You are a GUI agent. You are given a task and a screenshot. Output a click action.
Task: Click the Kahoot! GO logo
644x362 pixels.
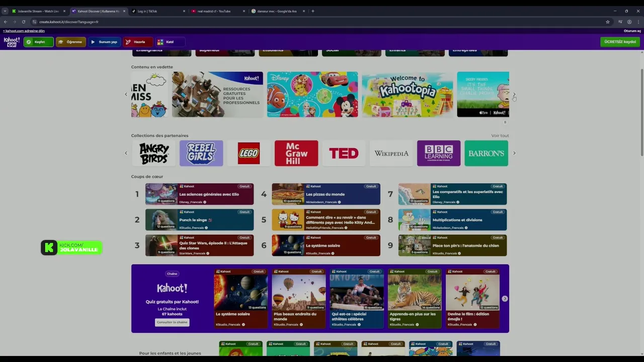pyautogui.click(x=12, y=42)
